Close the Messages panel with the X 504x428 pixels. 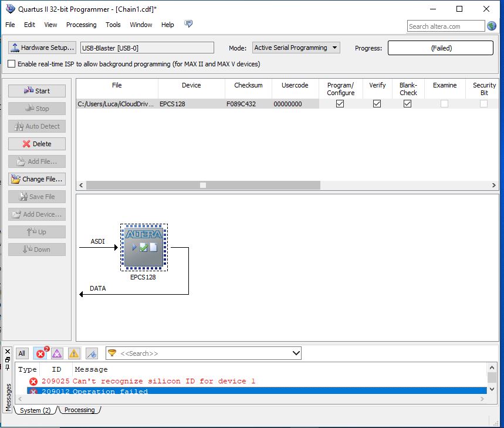click(8, 351)
